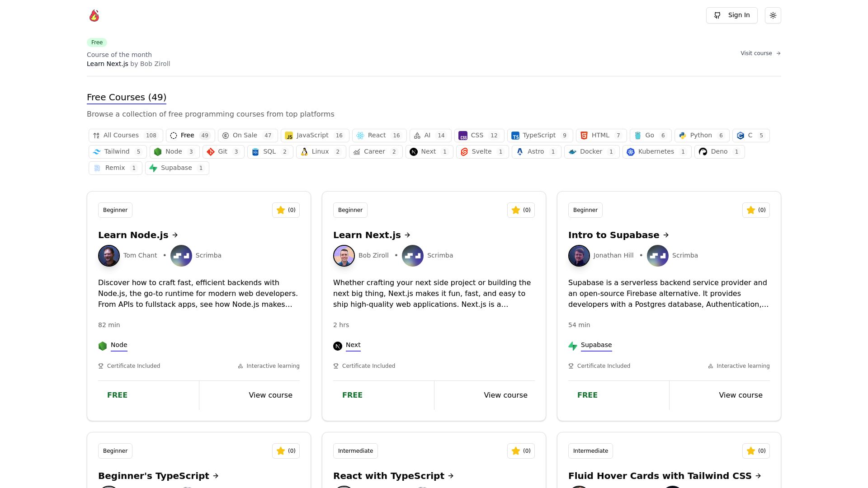Filter courses by On Sale
Viewport: 868px width, 488px height.
point(248,136)
